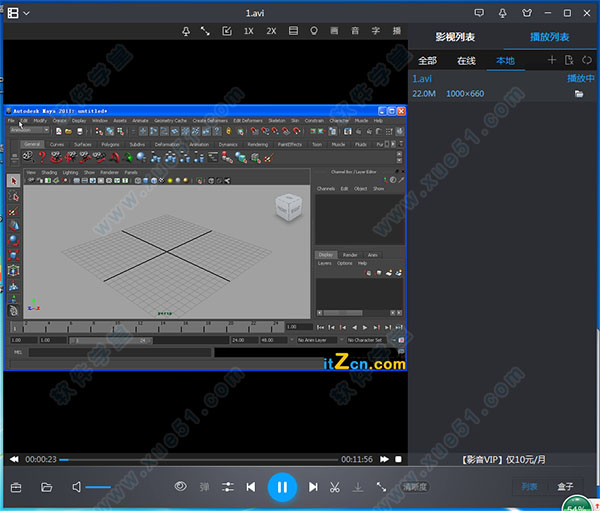Switch to the 影视列表 tab
The height and width of the screenshot is (511, 600).
tap(455, 37)
